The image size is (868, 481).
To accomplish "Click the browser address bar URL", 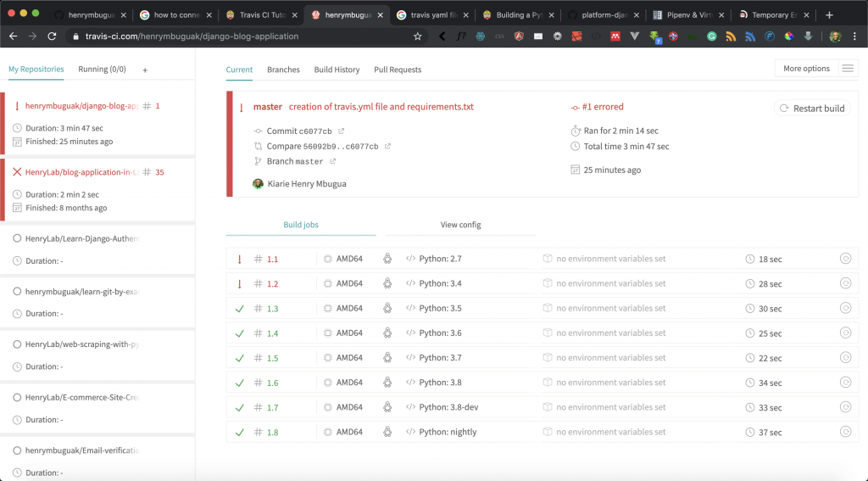I will point(192,36).
